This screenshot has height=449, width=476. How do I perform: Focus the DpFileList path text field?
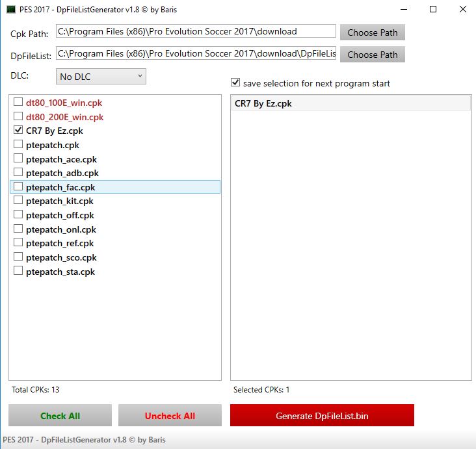(196, 53)
